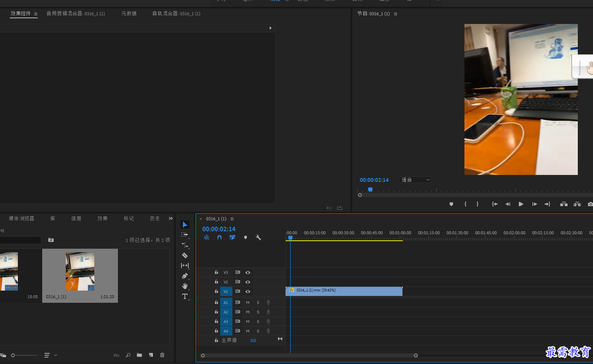Toggle V1 track visibility eye
This screenshot has height=364, width=593.
(248, 291)
